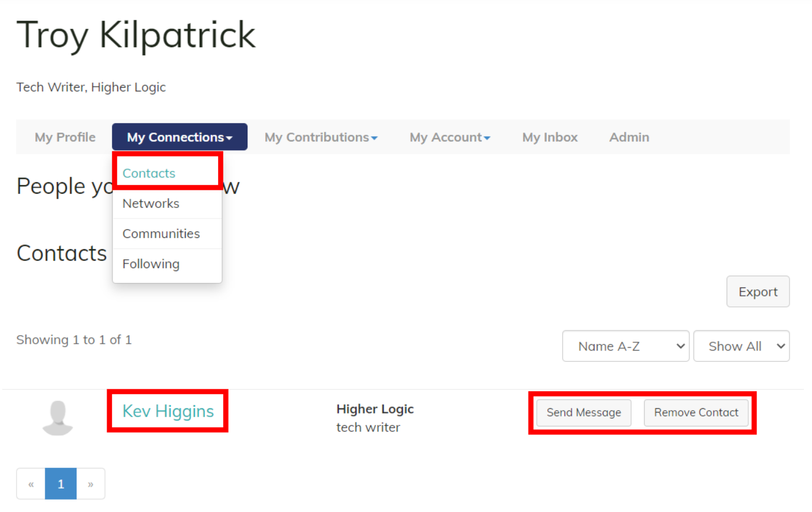The height and width of the screenshot is (512, 812).
Task: Click the 'Showing 1 to 1 of 1' text
Action: [x=74, y=340]
